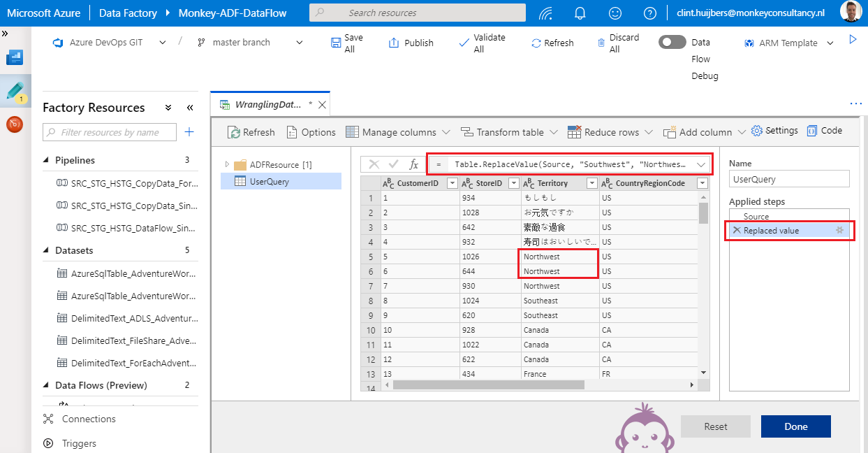Collapse the Datasets section

[47, 250]
